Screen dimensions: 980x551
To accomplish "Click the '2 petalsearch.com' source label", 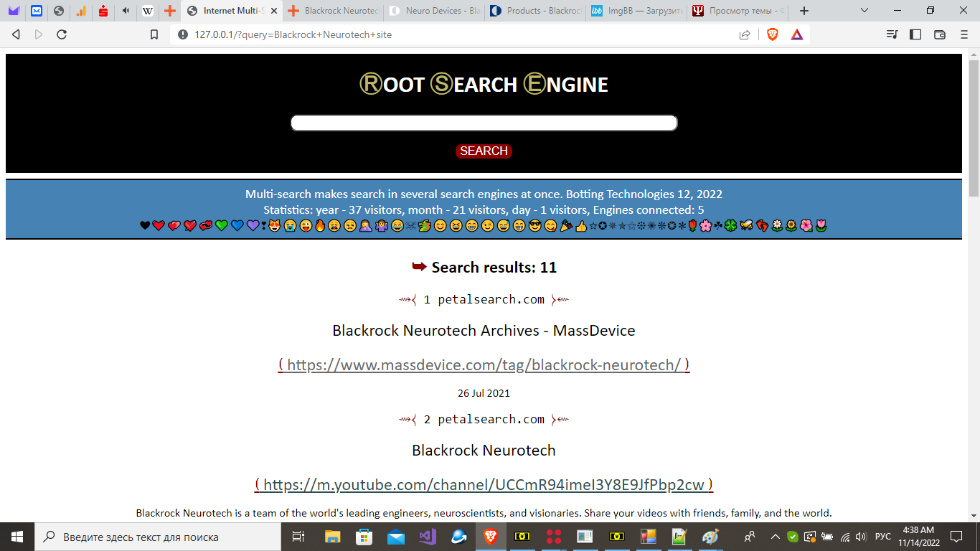I will (x=484, y=419).
